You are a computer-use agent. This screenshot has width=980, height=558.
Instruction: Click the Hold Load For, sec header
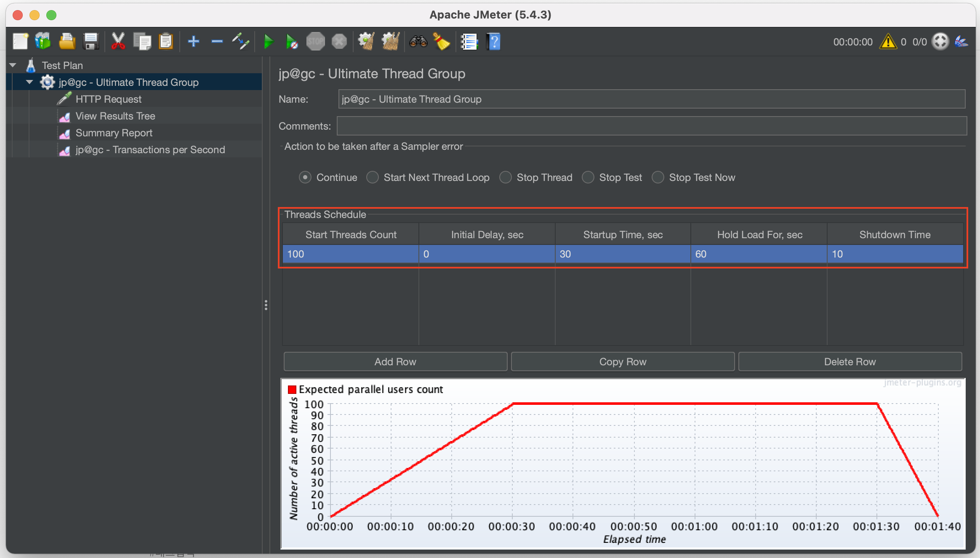coord(759,234)
